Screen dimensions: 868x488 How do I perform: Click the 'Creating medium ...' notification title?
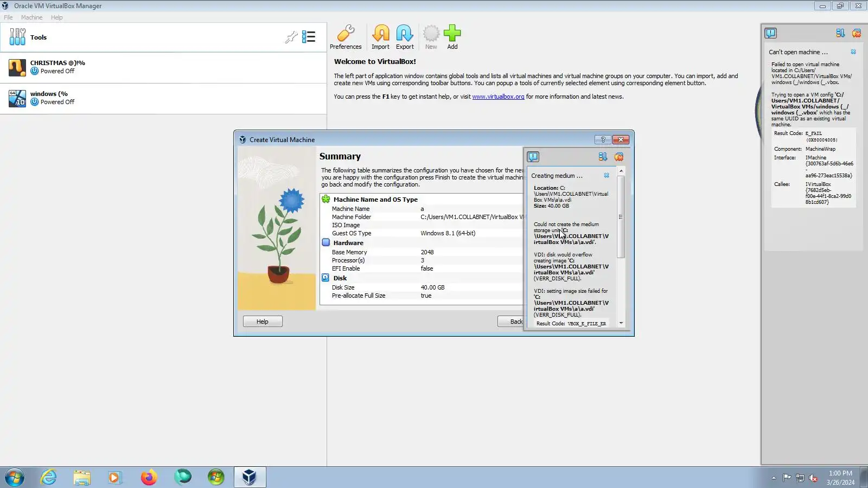click(557, 176)
